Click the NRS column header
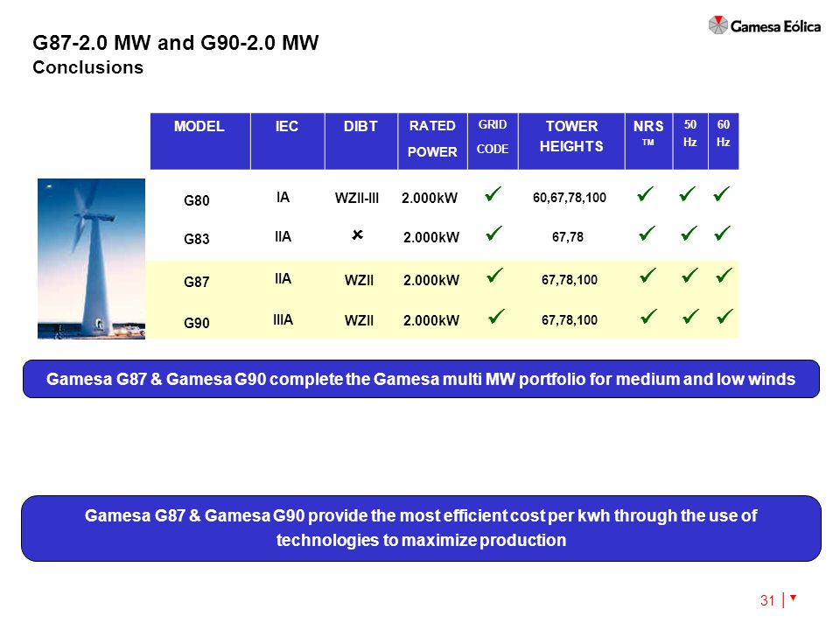Image resolution: width=840 pixels, height=630 pixels. point(648,141)
